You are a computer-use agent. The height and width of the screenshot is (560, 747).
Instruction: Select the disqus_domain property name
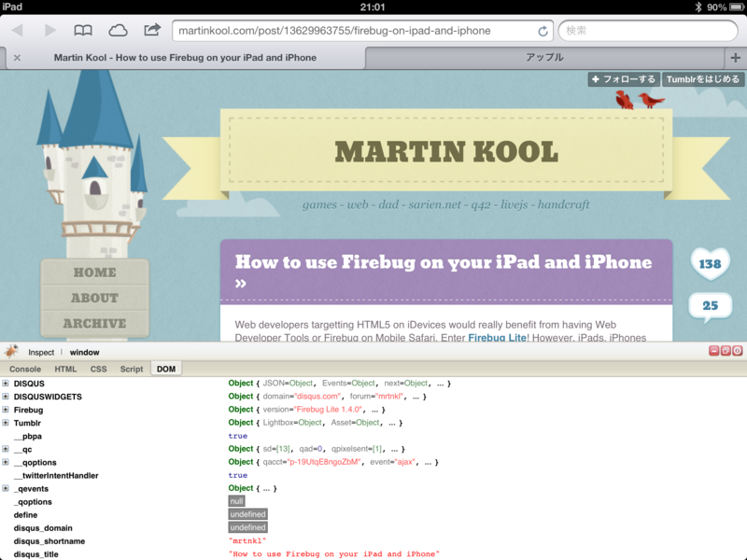[43, 528]
